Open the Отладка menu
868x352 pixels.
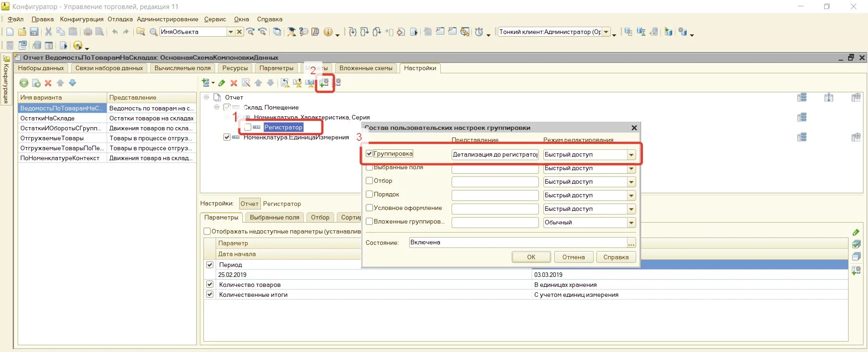pyautogui.click(x=120, y=19)
